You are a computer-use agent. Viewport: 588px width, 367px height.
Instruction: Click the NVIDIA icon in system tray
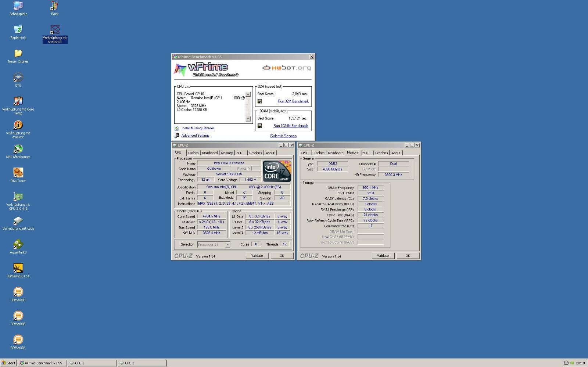(572, 363)
